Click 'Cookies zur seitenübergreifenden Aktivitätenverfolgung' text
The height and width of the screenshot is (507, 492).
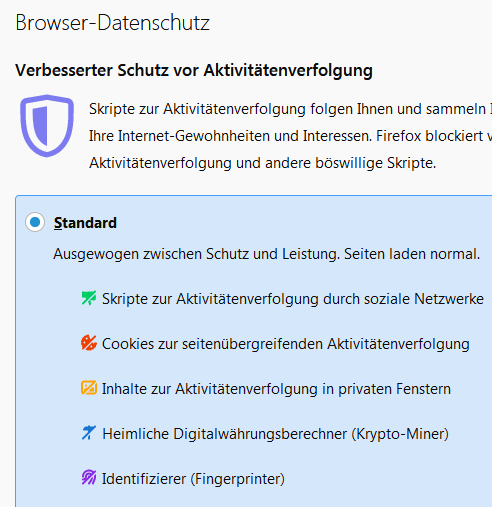click(x=286, y=344)
